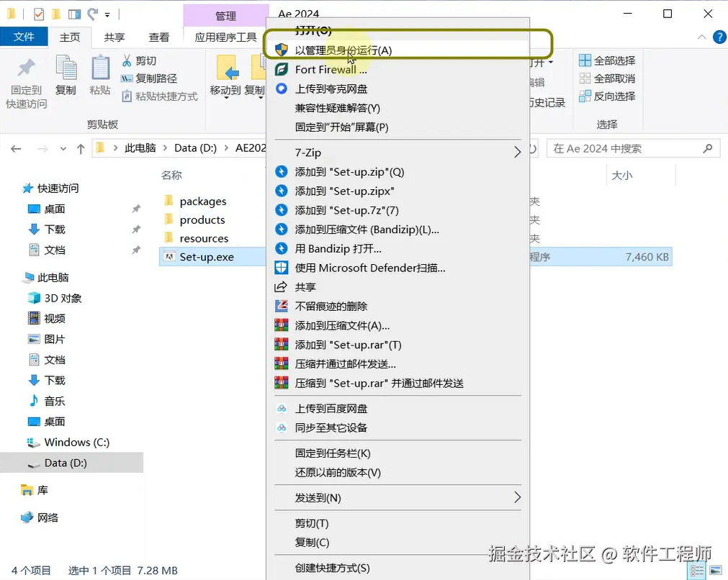728x580 pixels.
Task: Click 此电脑 in the address bar
Action: coord(140,148)
